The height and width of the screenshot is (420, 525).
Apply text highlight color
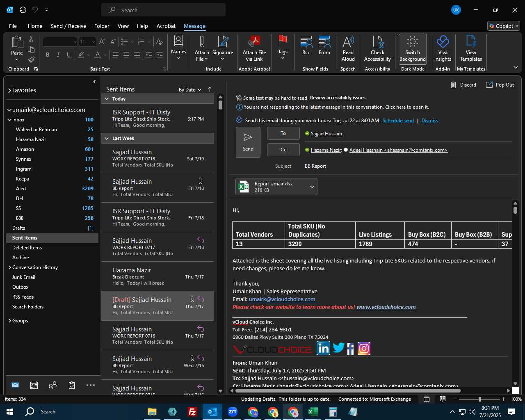[x=81, y=55]
